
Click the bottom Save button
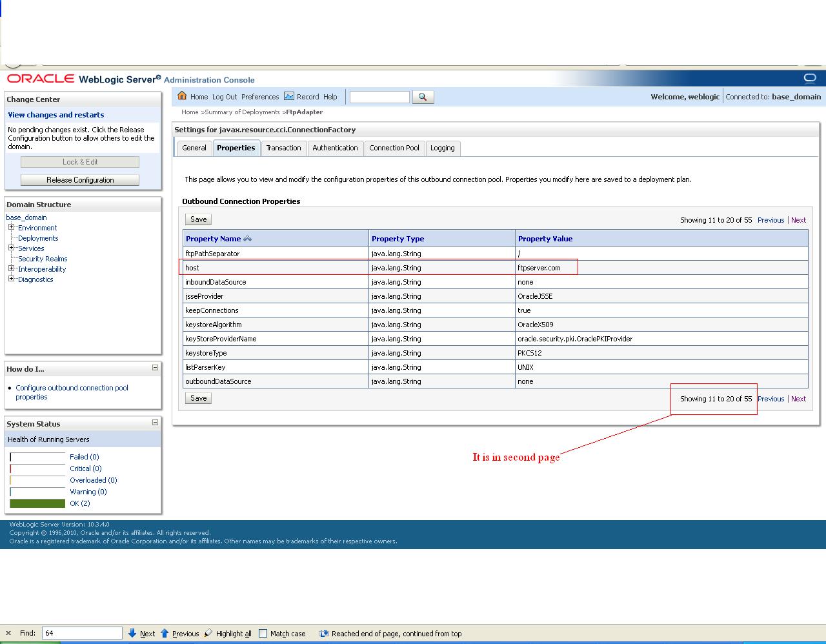[199, 398]
